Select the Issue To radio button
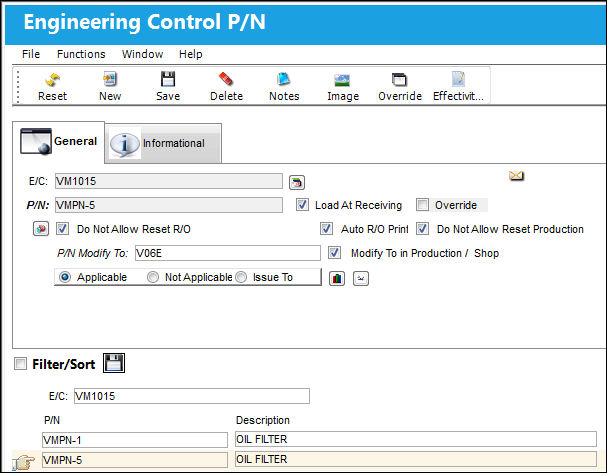Screen dimensions: 607x473 click(x=241, y=277)
